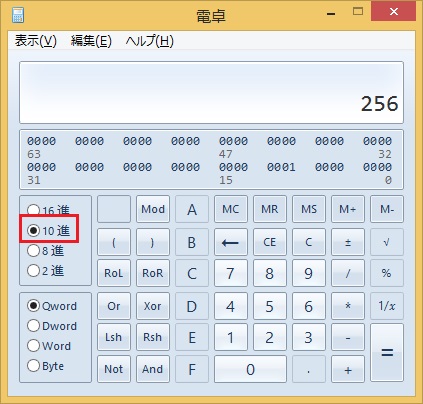Open the 表示(V) menu

point(36,41)
